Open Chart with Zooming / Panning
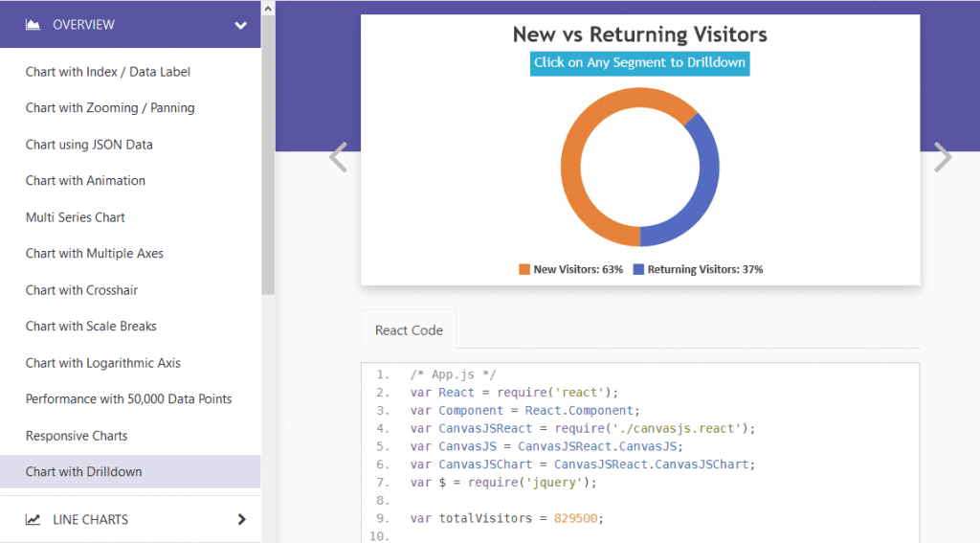This screenshot has width=980, height=543. point(110,107)
